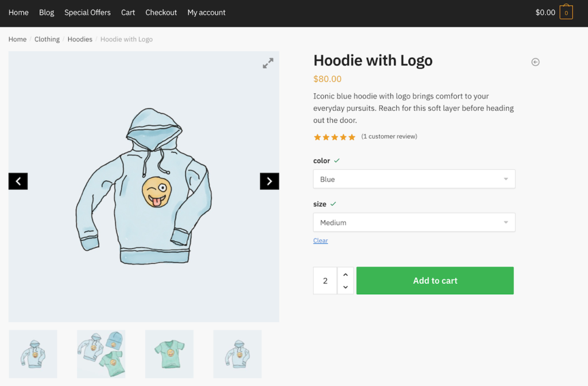Expand the product image to fullscreen
588x386 pixels.
[x=268, y=63]
